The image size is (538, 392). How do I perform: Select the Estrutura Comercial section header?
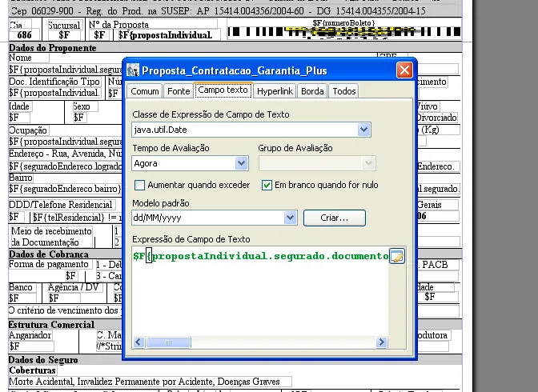[51, 325]
